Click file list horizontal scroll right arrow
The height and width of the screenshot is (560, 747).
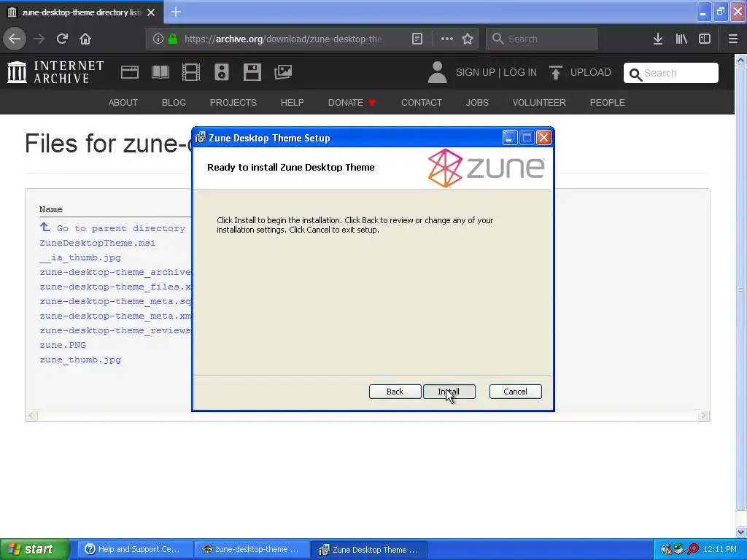(703, 415)
